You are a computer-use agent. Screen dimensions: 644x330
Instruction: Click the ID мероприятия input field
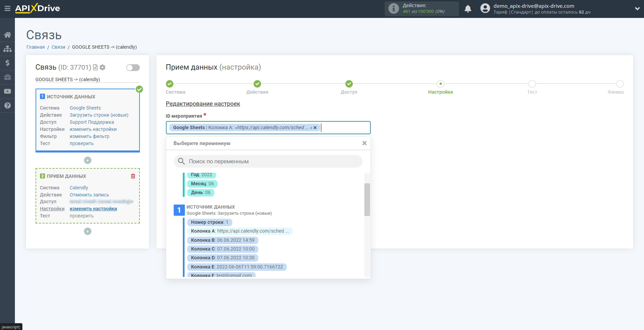(268, 128)
